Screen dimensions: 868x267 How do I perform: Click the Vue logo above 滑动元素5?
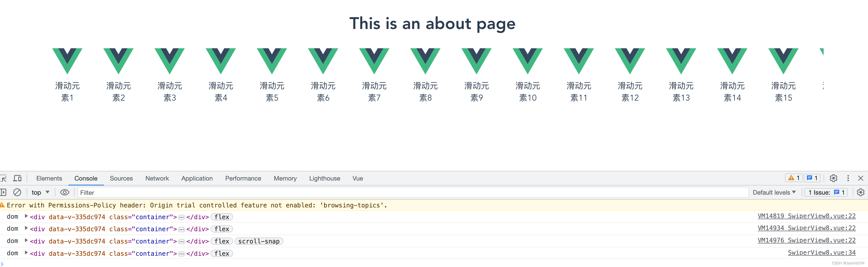(272, 61)
